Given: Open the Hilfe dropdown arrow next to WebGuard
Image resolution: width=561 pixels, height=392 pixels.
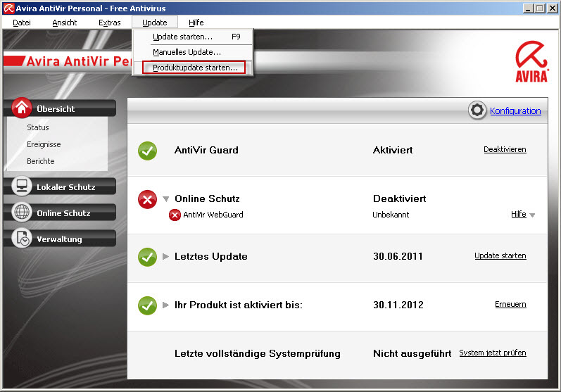Looking at the screenshot, I should (532, 215).
